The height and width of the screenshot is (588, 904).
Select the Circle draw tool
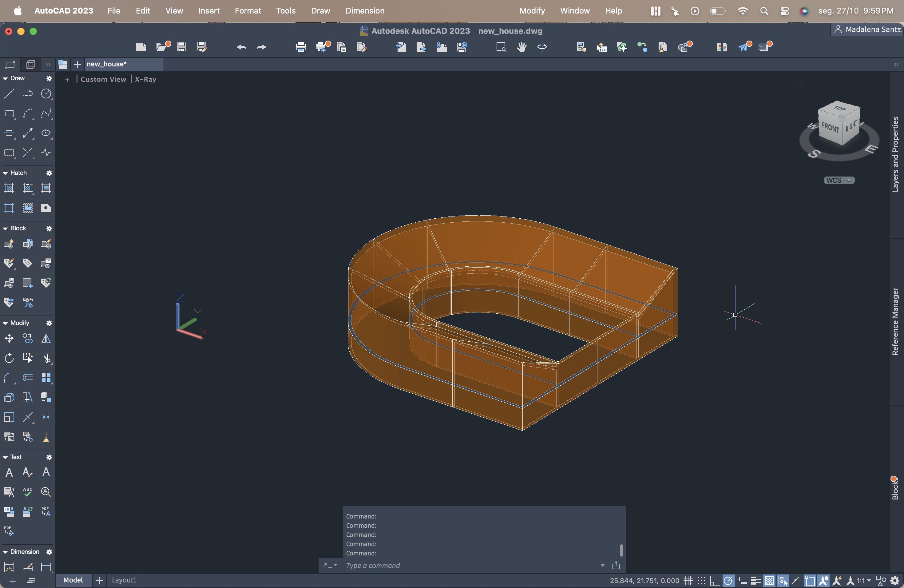46,93
